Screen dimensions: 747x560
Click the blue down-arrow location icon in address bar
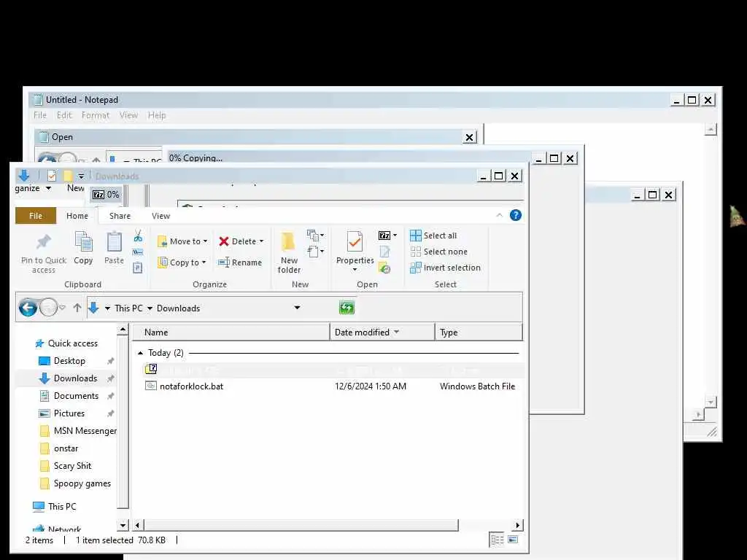click(x=93, y=308)
